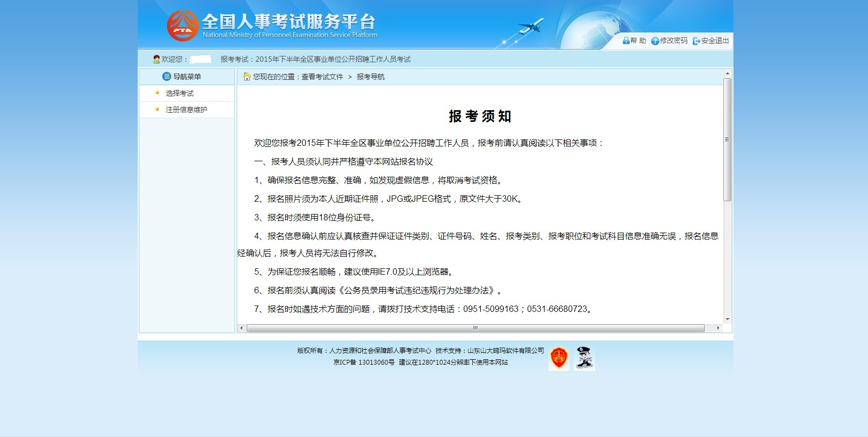
Task: Click the vertical scrollbar down arrow
Action: [728, 319]
